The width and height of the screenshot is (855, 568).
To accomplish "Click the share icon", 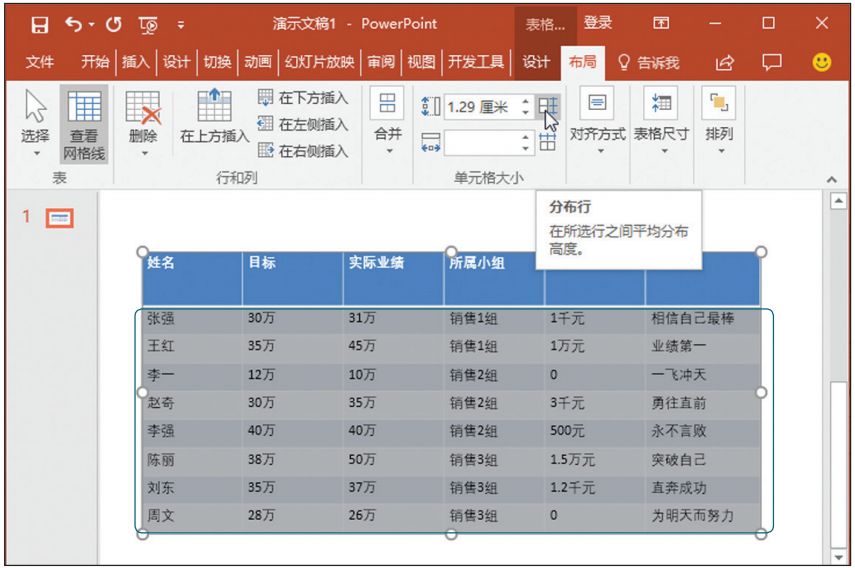I will coord(725,63).
